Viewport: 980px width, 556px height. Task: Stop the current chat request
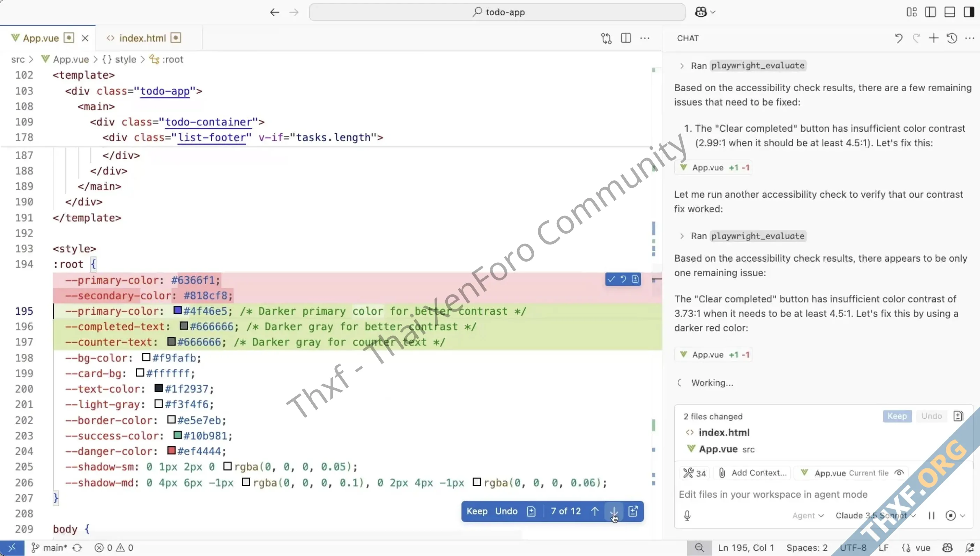951,515
